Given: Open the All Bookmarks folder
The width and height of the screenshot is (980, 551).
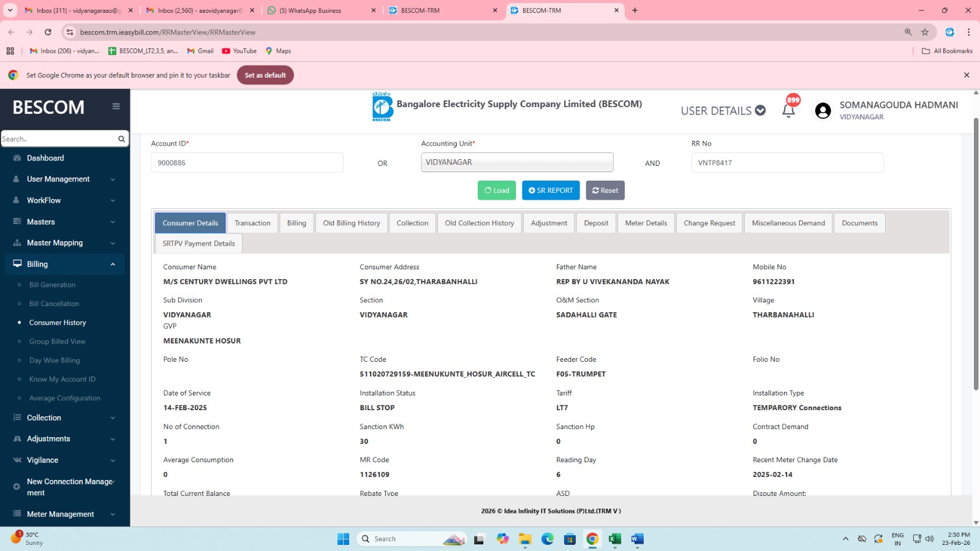Looking at the screenshot, I should point(947,51).
